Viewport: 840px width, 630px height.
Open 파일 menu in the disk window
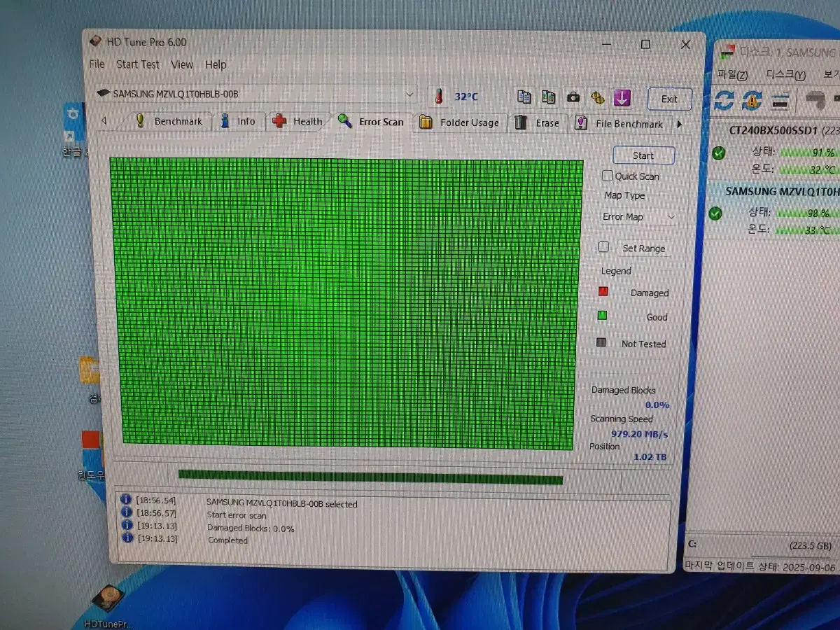click(732, 74)
